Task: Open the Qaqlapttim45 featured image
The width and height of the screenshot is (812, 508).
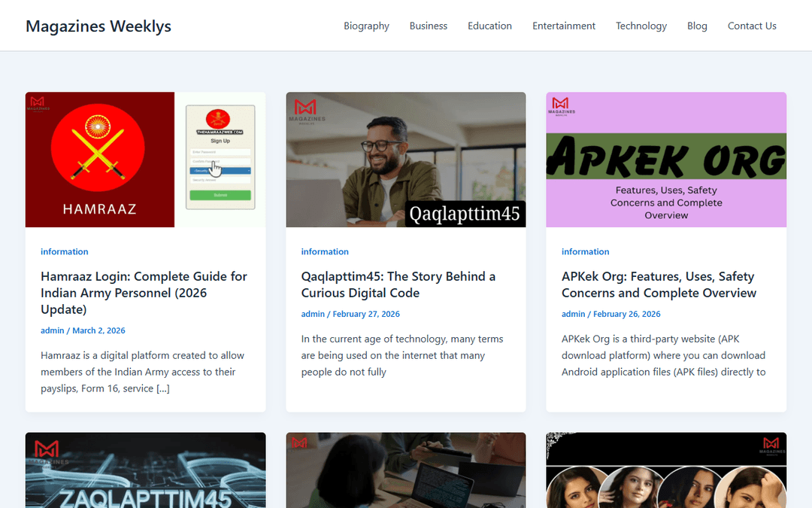Action: [x=406, y=160]
